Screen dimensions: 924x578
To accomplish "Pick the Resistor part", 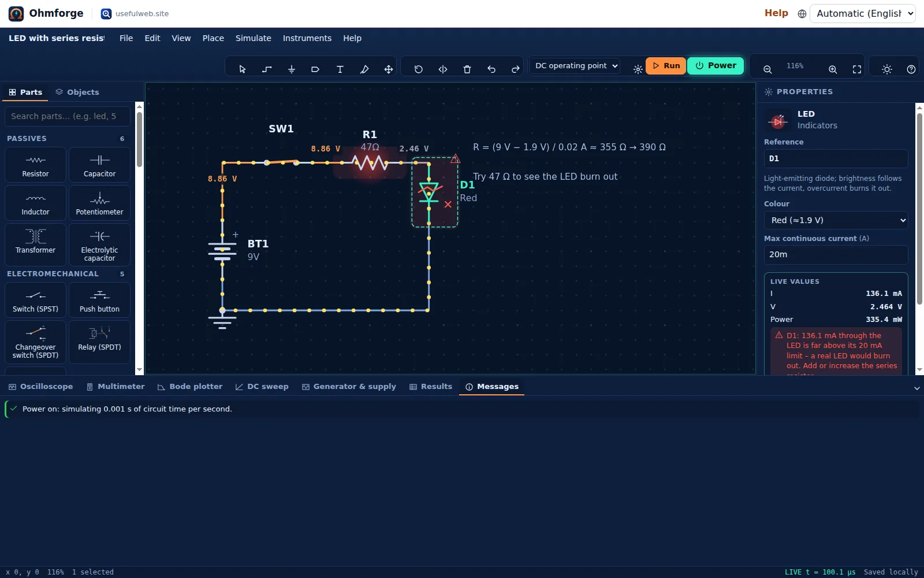I will [x=35, y=165].
